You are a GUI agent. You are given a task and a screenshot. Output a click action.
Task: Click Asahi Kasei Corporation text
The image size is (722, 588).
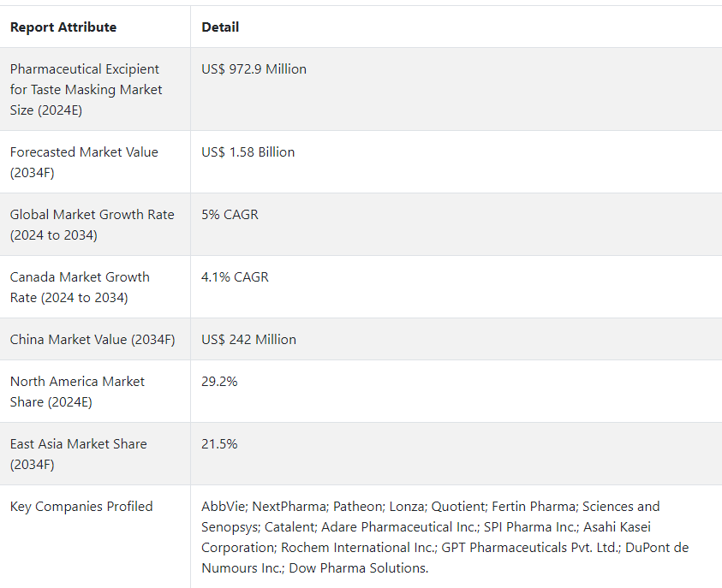coord(427,538)
